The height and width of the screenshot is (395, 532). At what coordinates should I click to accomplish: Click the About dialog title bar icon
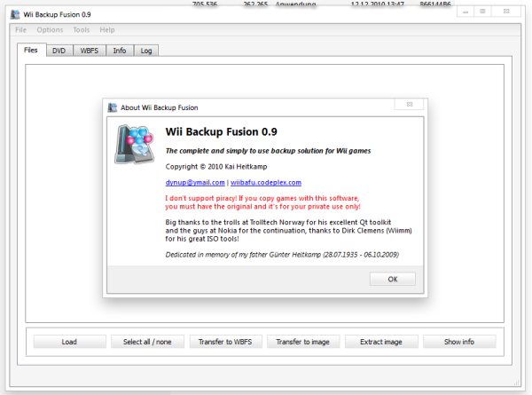[x=113, y=107]
